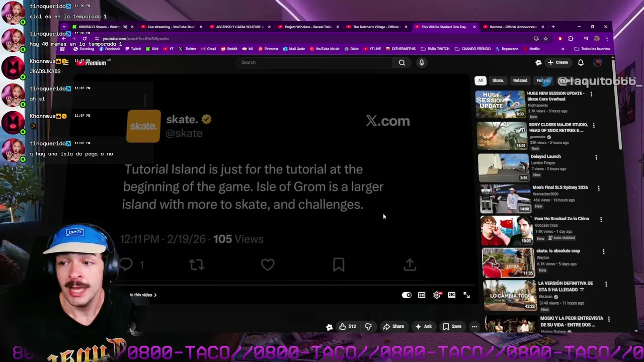Open the Drive bookmark
Screen dimensions: 644x362
point(352,49)
